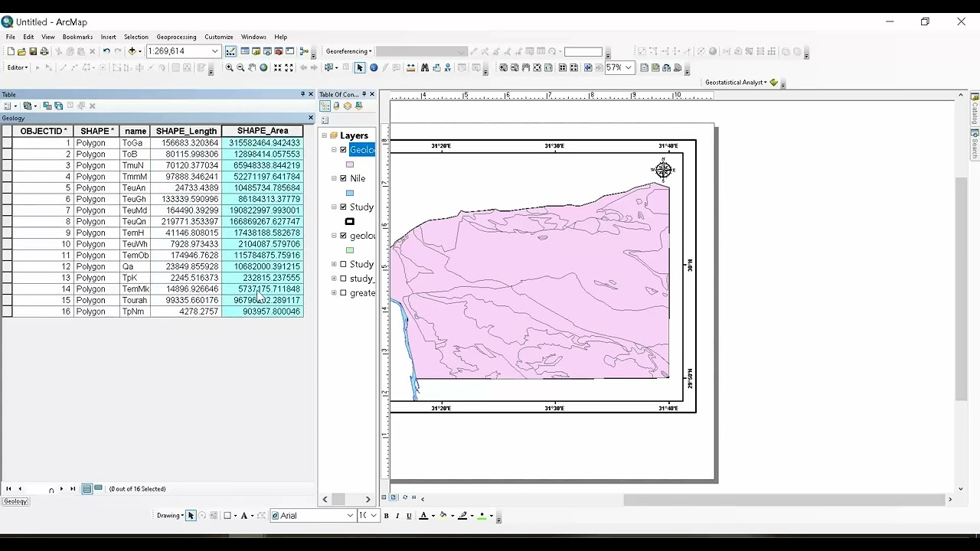This screenshot has width=980, height=551.
Task: Open the Georeferencing dropdown menu
Action: pyautogui.click(x=348, y=51)
